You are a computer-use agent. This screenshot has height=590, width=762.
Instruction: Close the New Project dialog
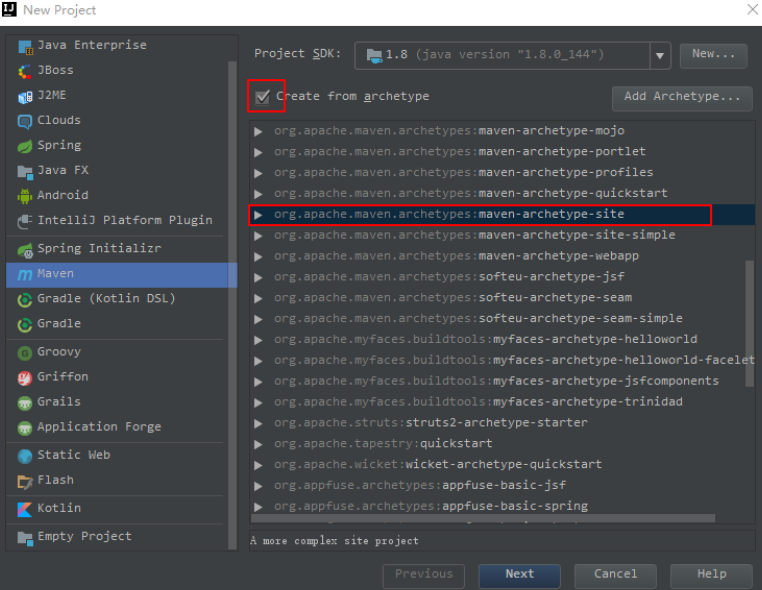point(752,9)
